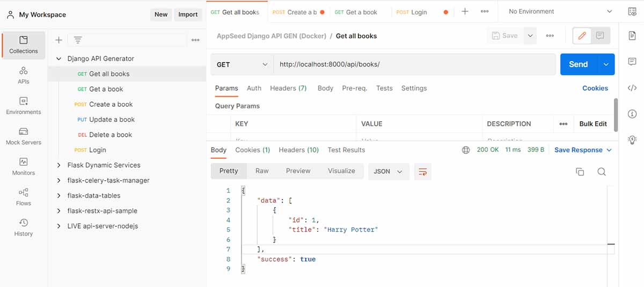Open the Save Response dropdown
Screen dimensions: 644x287
point(583,150)
